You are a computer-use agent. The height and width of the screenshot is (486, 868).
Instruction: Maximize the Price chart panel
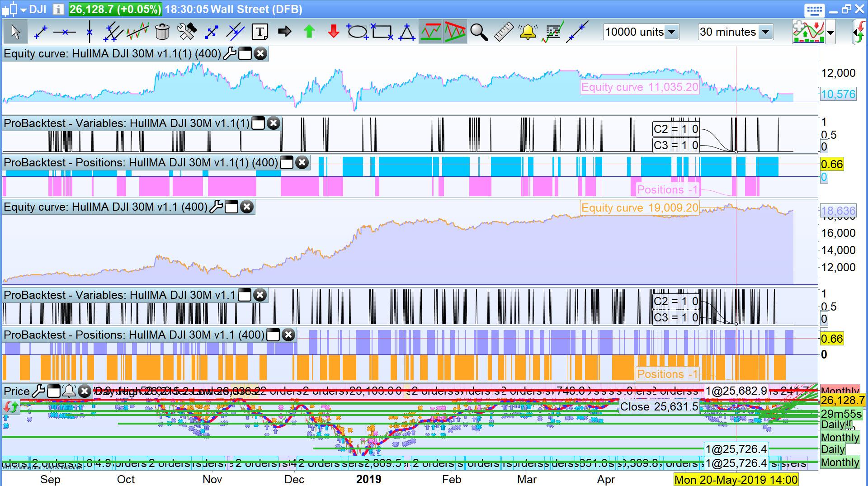(x=54, y=391)
